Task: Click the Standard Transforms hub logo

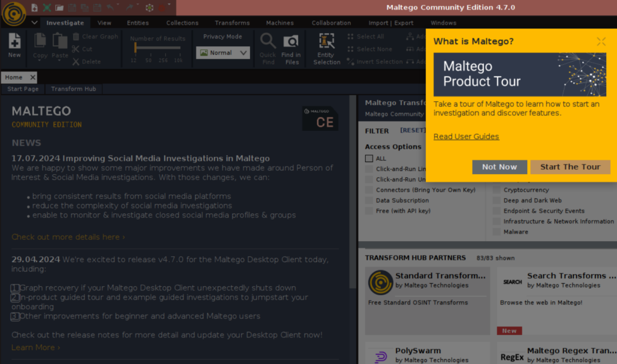Action: pyautogui.click(x=380, y=282)
